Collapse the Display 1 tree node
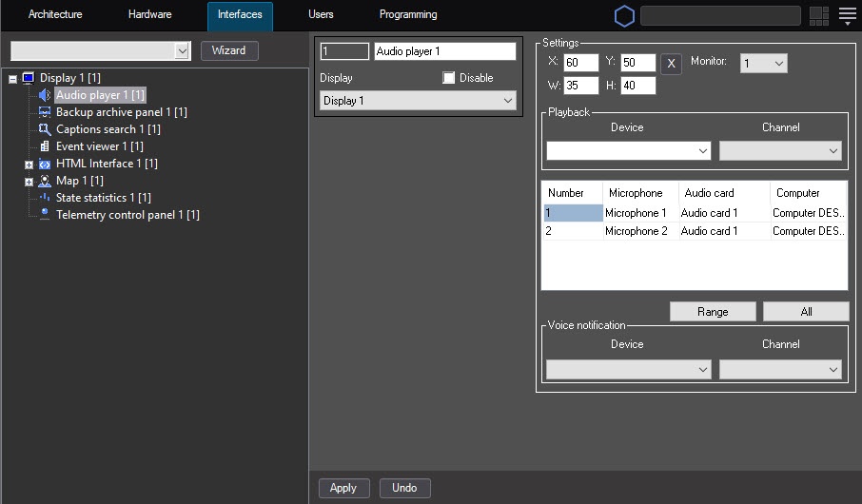Screen dimensions: 862x504 point(13,79)
